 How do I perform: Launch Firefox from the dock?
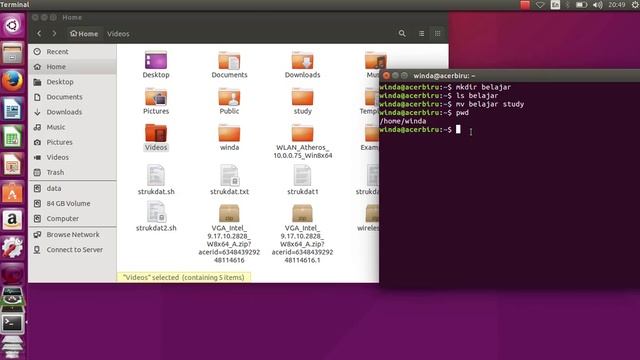[x=12, y=81]
